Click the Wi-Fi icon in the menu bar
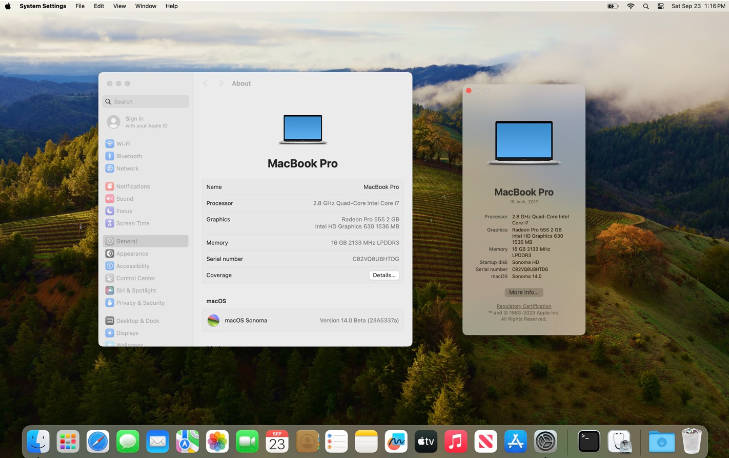 [631, 6]
